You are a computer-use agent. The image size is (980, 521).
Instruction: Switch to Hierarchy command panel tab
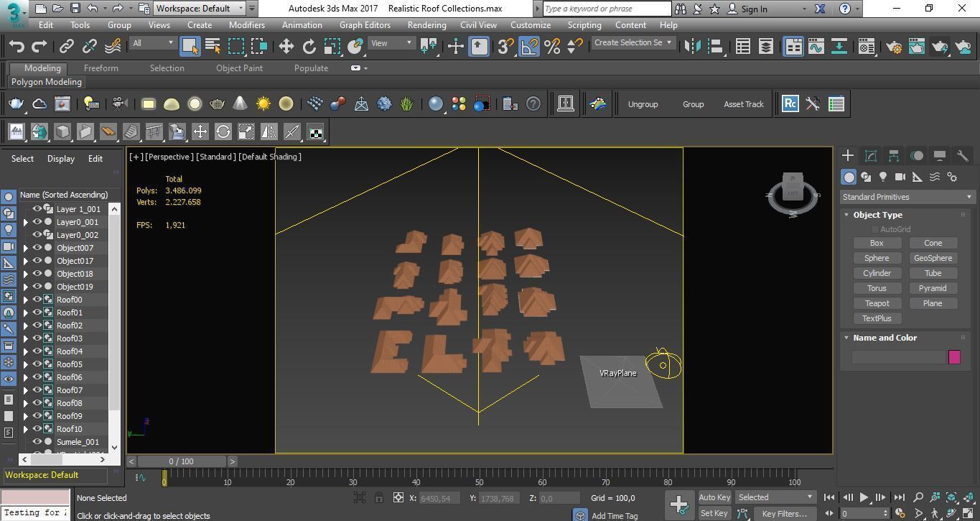click(894, 155)
